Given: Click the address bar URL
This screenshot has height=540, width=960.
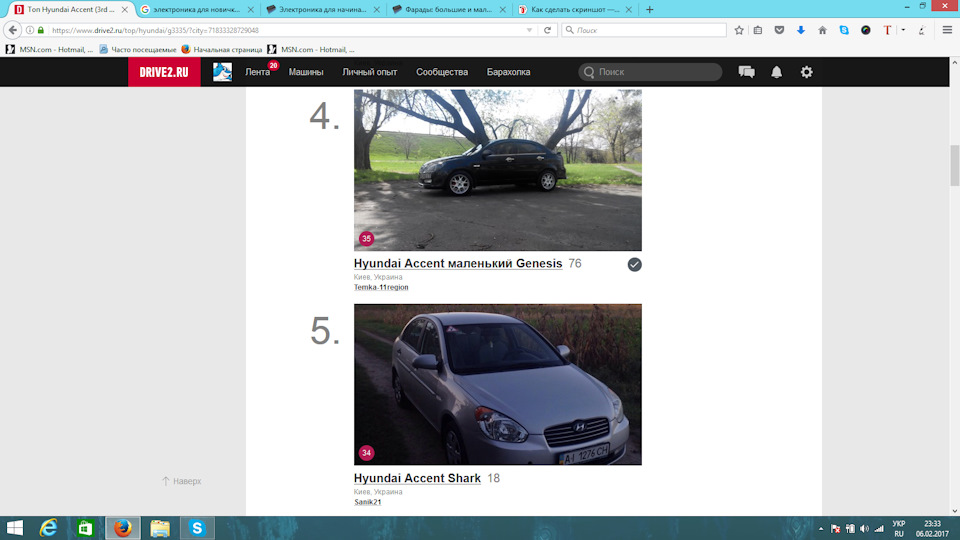Looking at the screenshot, I should point(156,30).
